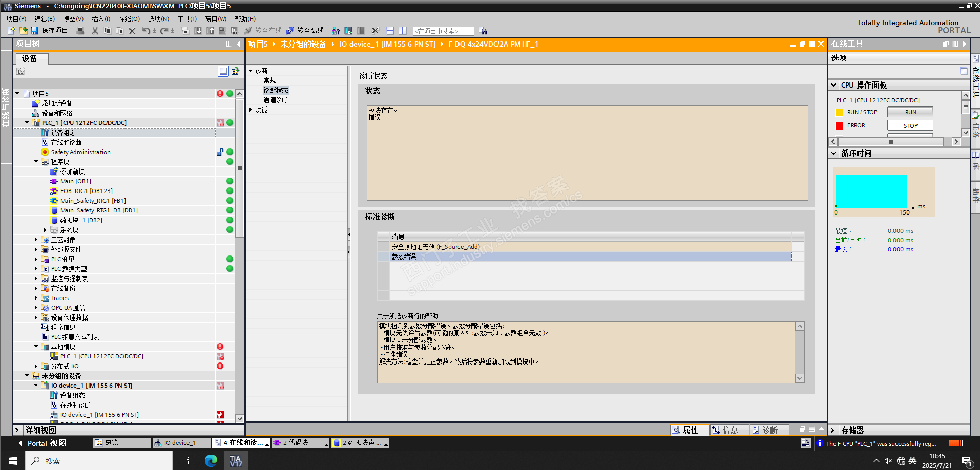Click the download to device icon
The image size is (980, 470).
click(x=198, y=31)
